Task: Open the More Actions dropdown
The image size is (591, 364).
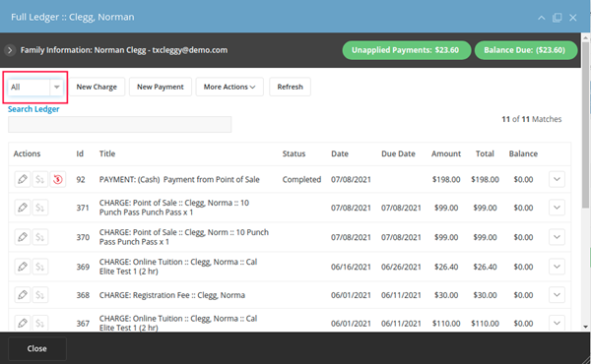Action: [230, 87]
